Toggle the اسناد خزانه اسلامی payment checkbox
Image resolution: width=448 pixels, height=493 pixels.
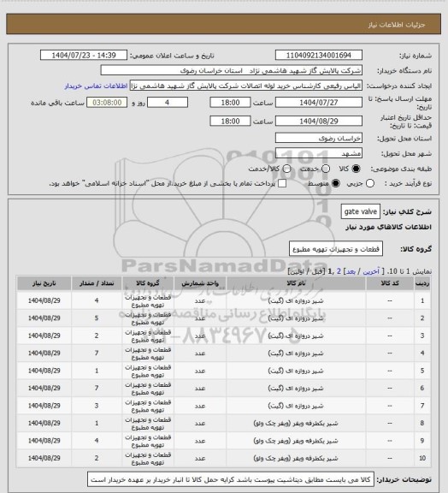click(282, 183)
